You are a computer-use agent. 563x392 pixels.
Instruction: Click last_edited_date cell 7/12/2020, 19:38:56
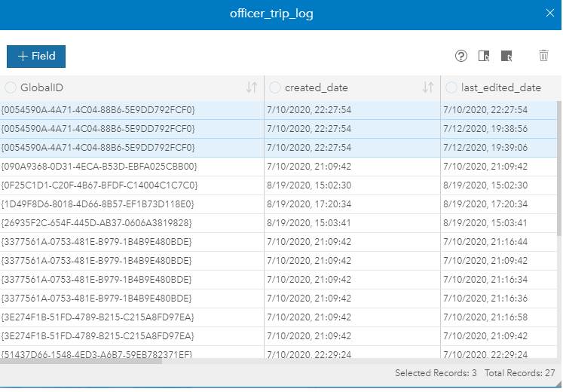[486, 129]
